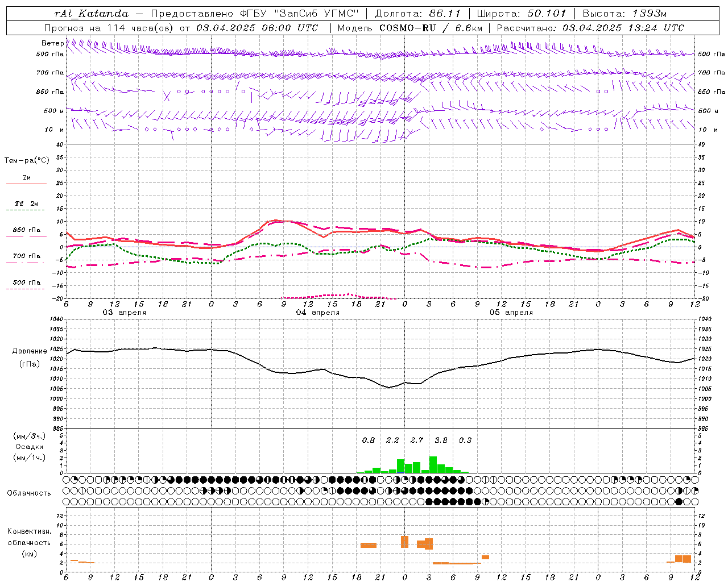Click the station name rAl_Katanda
The height and width of the screenshot is (582, 728).
92,14
